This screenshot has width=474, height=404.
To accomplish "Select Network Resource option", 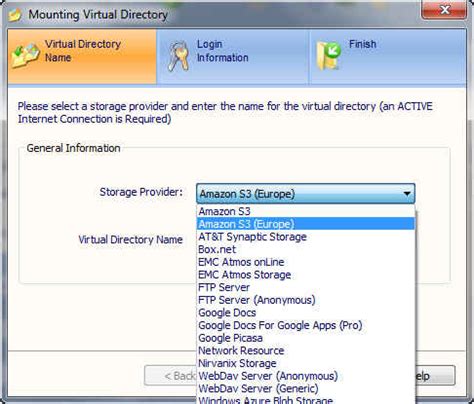I will point(305,351).
